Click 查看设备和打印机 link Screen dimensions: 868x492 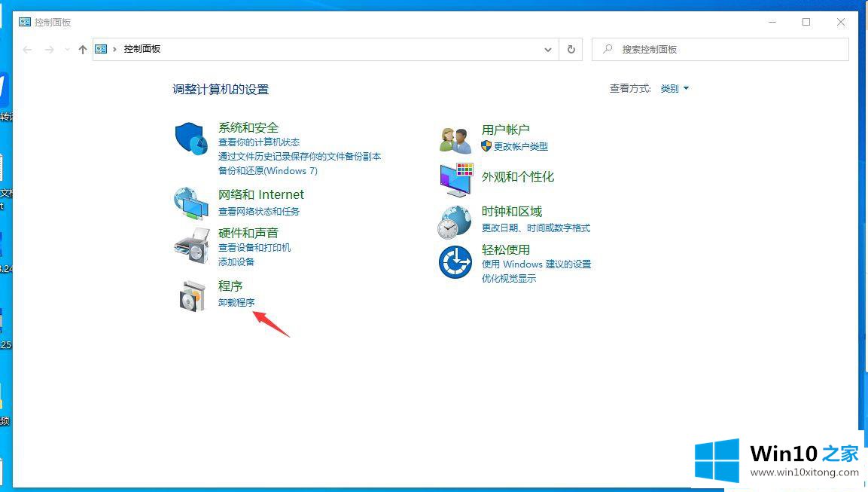[x=254, y=248]
